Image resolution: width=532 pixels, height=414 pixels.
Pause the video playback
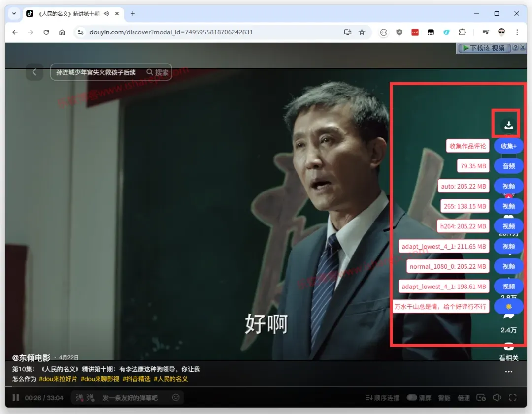16,397
